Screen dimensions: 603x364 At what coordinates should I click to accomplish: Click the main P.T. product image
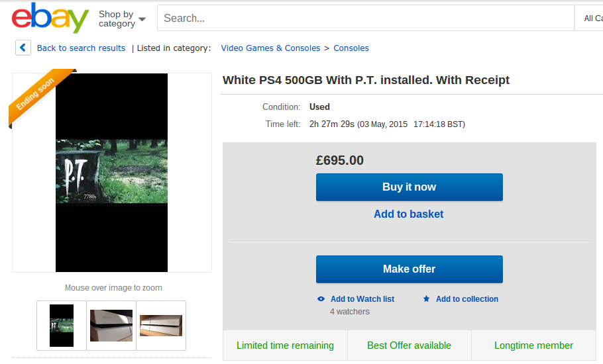point(111,173)
